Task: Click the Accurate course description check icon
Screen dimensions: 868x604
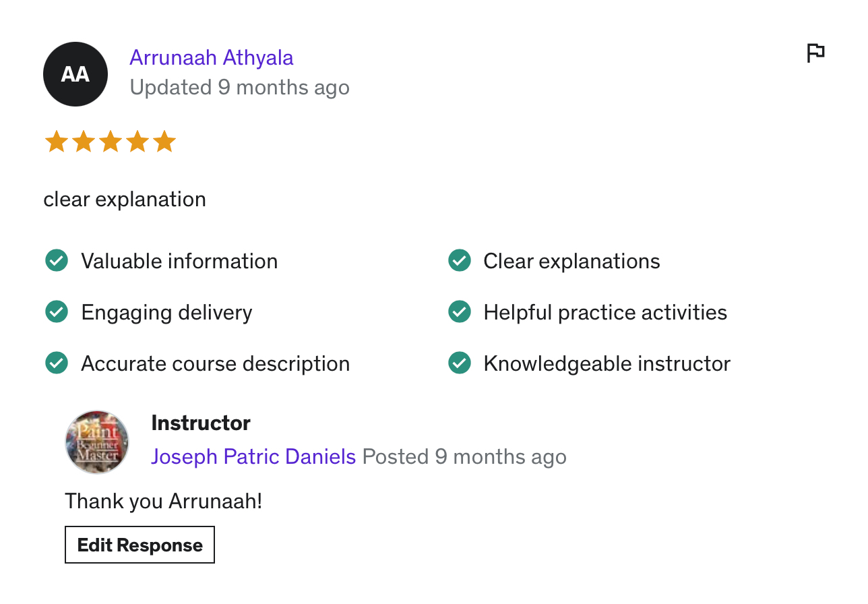Action: (57, 363)
